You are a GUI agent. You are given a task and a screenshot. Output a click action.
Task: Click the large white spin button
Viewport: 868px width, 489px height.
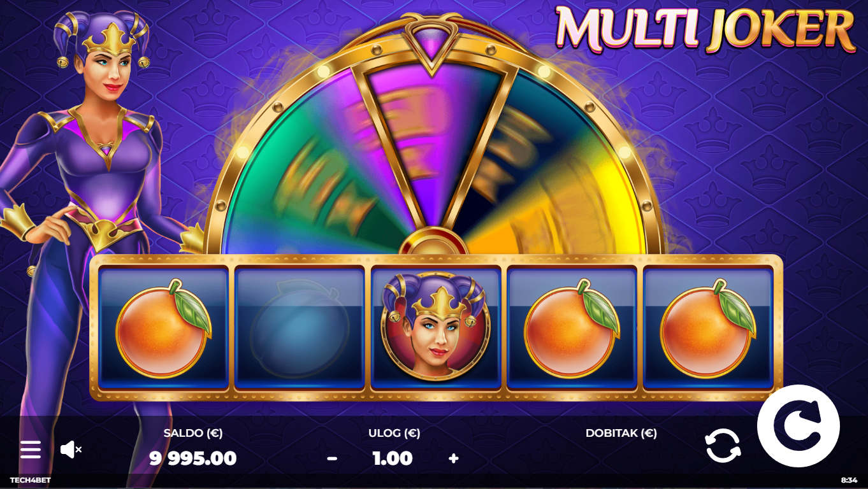pos(799,426)
